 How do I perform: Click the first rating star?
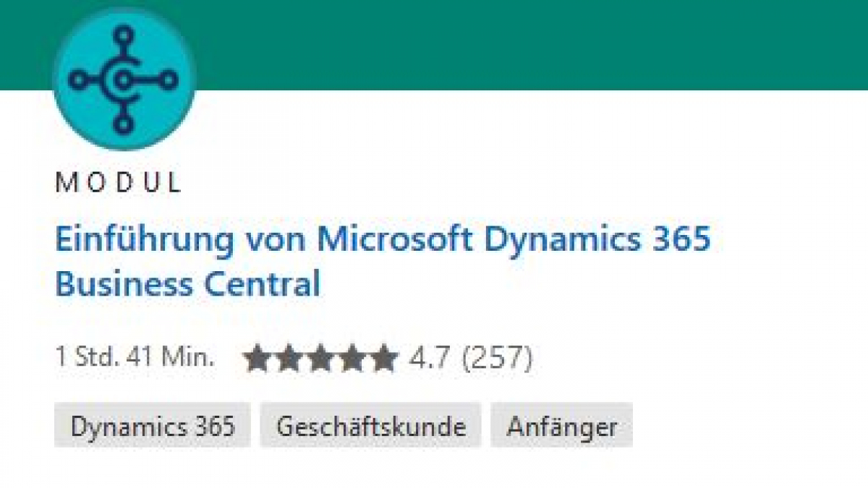[x=258, y=358]
